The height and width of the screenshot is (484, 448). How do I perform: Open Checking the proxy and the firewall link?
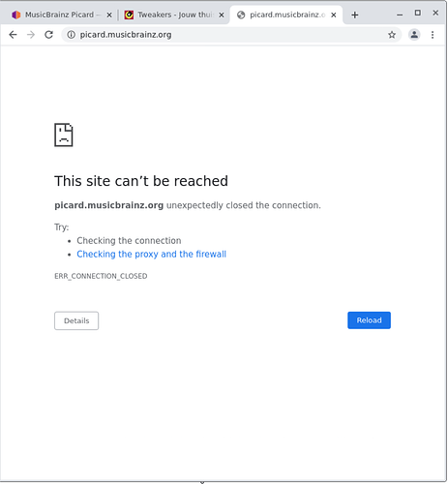[151, 255]
